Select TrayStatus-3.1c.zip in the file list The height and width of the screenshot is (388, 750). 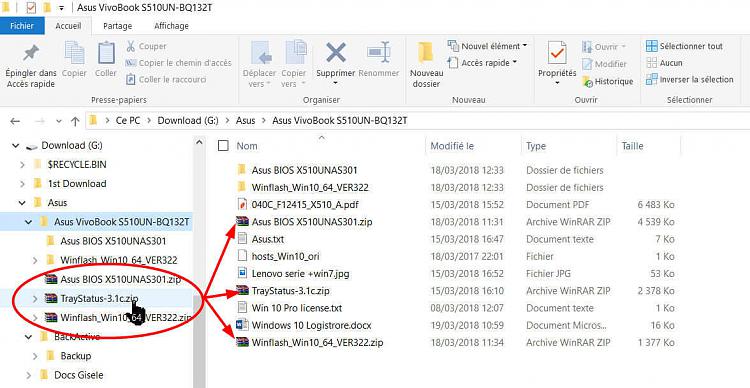click(290, 291)
